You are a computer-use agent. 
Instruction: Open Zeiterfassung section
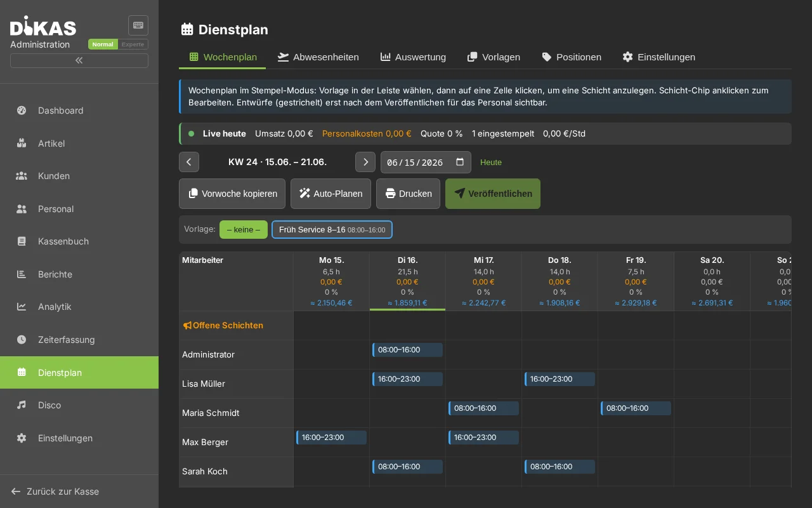[79, 340]
